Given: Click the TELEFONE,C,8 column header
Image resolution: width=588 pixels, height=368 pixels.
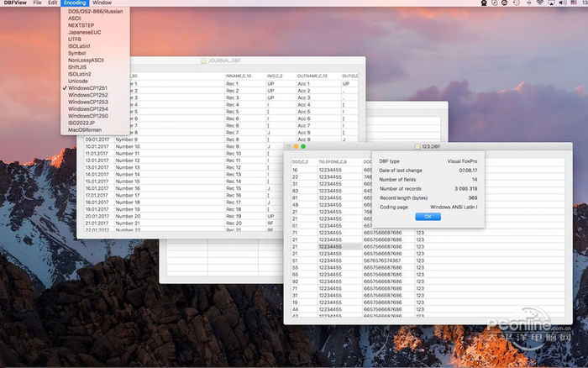Looking at the screenshot, I should click(333, 160).
